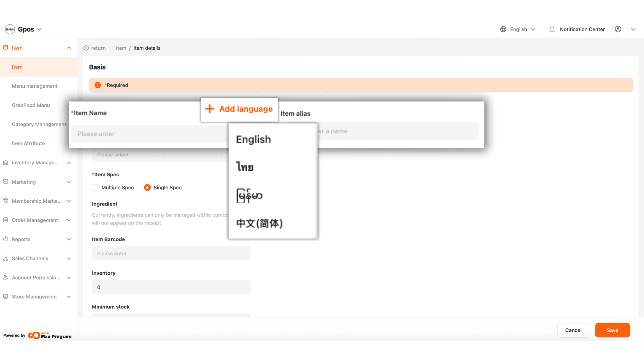Click the Marketing sidebar icon
The image size is (644, 362).
6,182
